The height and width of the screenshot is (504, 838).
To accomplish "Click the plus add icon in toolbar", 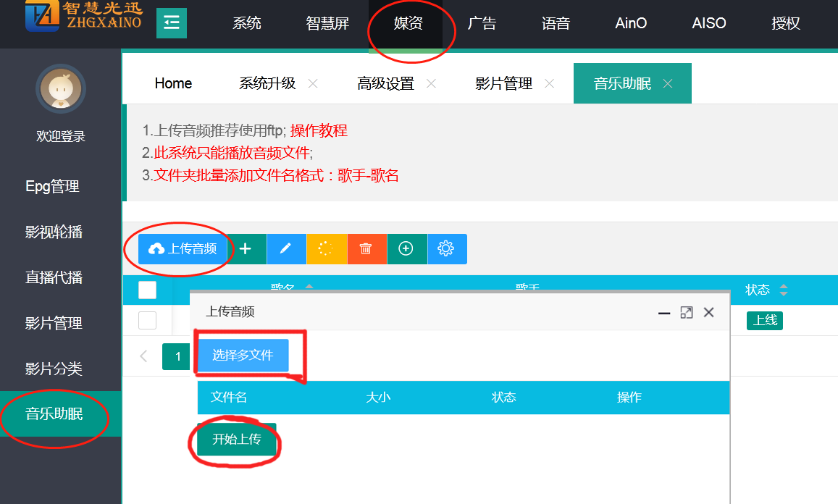I will pyautogui.click(x=246, y=249).
